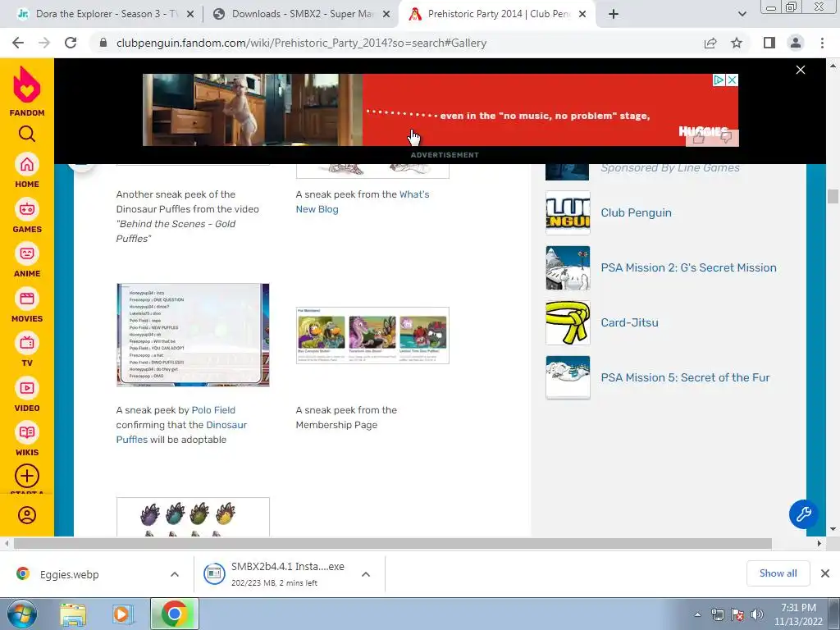Bookmark this page with star icon
This screenshot has height=630, width=840.
point(737,43)
